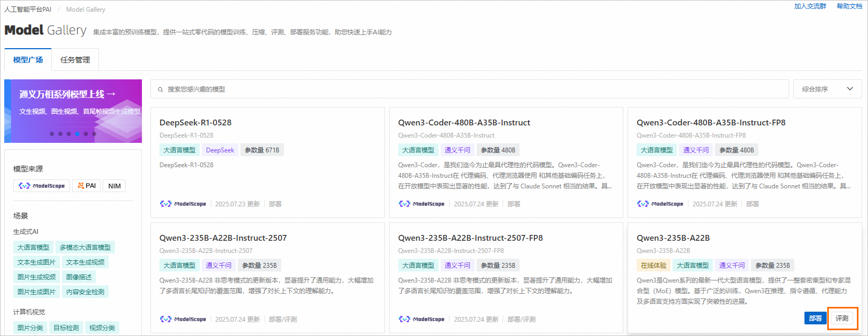Click ModelScope logo on Qwen3-Coder-480B-A35B-Instruct card

point(422,204)
